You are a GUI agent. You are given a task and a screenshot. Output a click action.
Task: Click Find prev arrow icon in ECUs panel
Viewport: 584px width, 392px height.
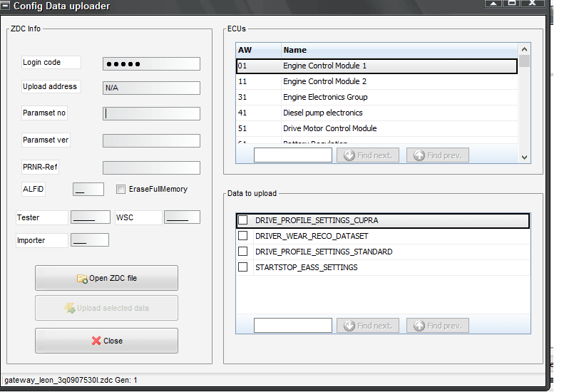(419, 155)
